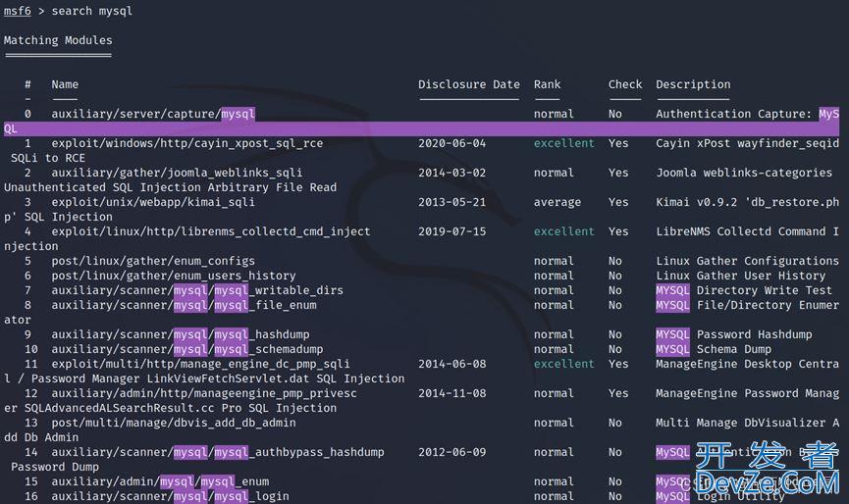The image size is (849, 504).
Task: Select auxiliary/admin/http/manageengine_pmp_privesc module name
Action: pyautogui.click(x=204, y=393)
